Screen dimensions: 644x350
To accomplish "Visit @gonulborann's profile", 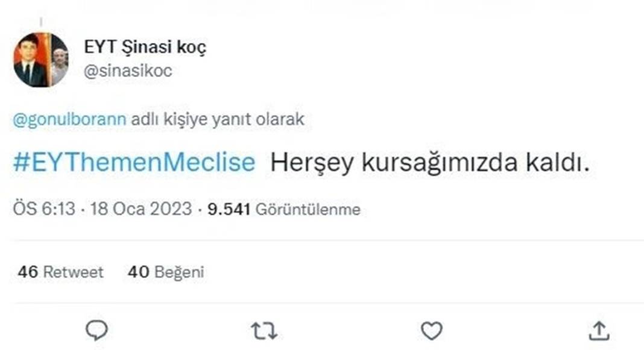I will [x=71, y=119].
